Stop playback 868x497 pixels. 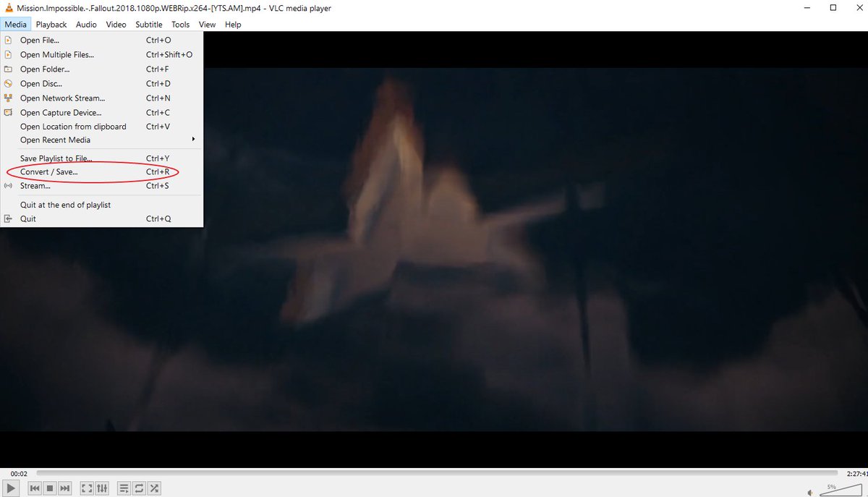tap(50, 488)
